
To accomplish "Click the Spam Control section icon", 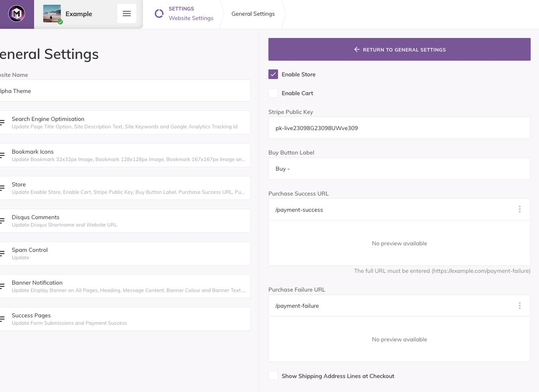I will 2,253.
